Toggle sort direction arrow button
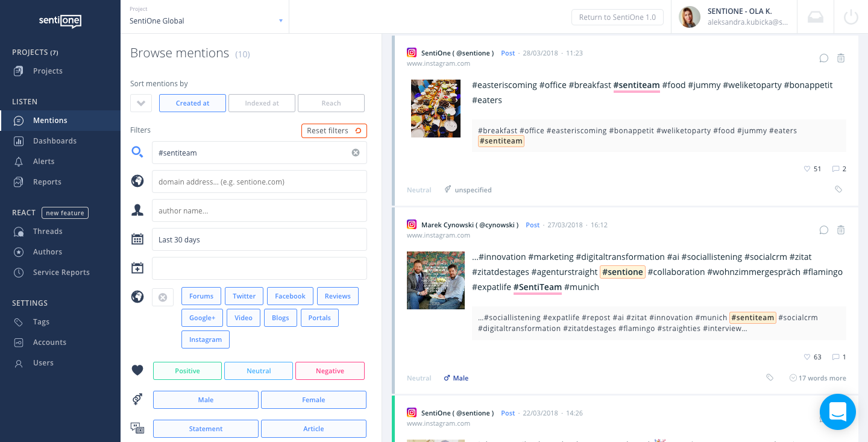The image size is (868, 442). coord(141,103)
